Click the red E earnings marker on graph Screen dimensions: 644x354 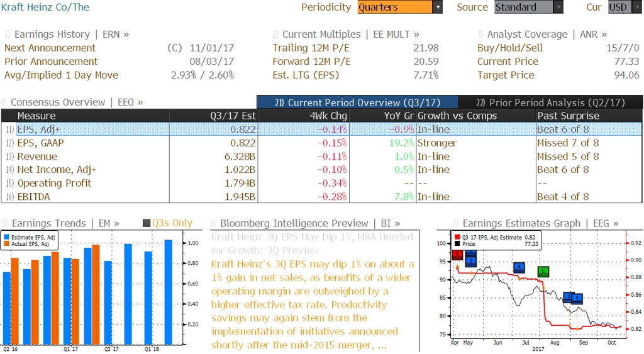tap(457, 255)
